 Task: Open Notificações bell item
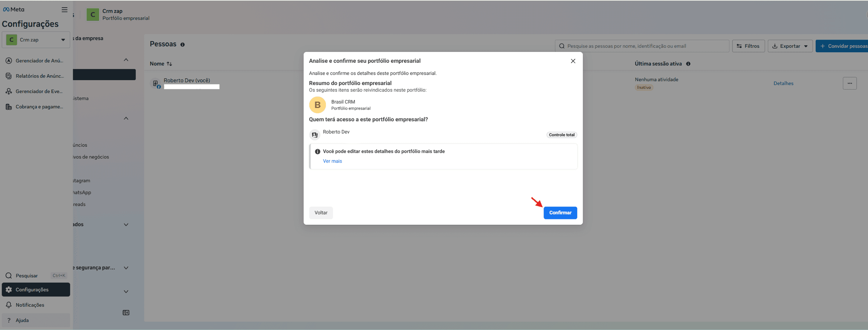pos(36,305)
